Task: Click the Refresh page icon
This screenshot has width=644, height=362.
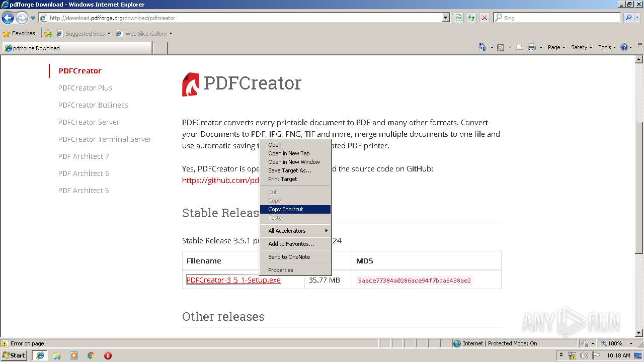Action: (471, 18)
